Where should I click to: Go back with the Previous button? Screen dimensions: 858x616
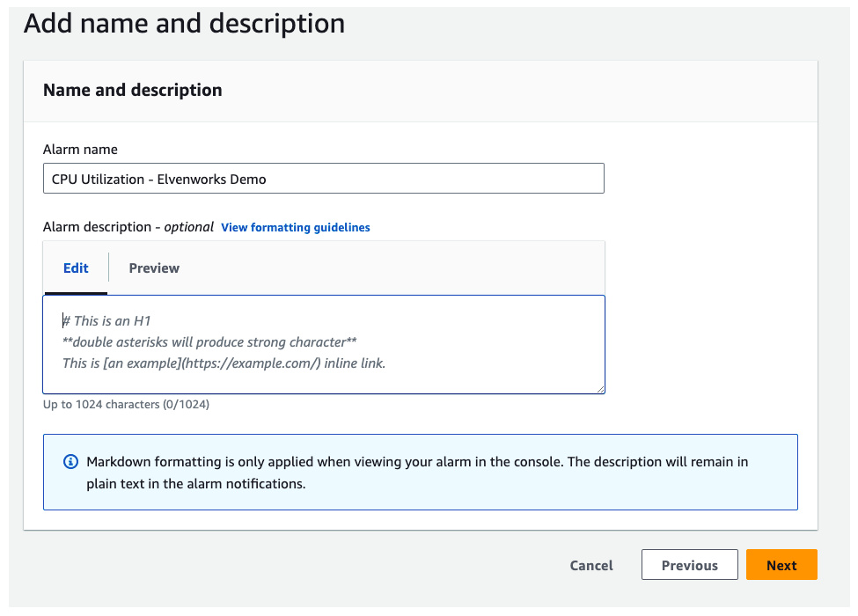pyautogui.click(x=689, y=565)
